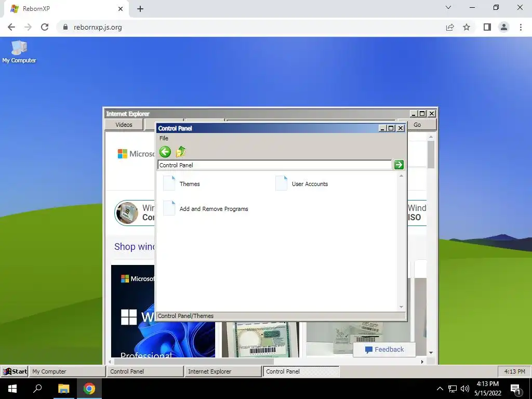
Task: Switch to My Computer taskbar button
Action: tap(67, 371)
